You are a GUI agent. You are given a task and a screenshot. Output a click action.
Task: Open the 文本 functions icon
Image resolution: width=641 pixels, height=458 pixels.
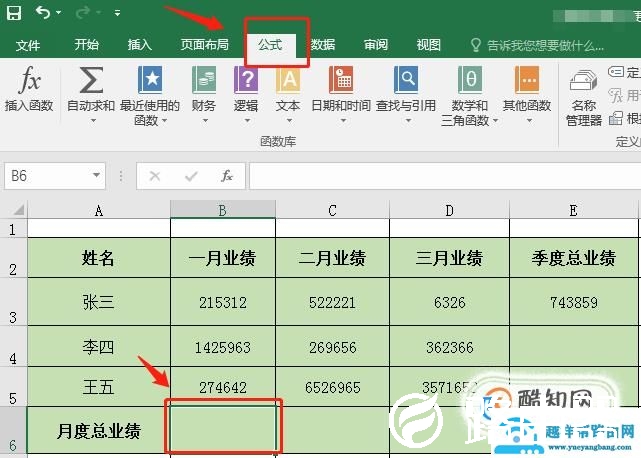288,80
